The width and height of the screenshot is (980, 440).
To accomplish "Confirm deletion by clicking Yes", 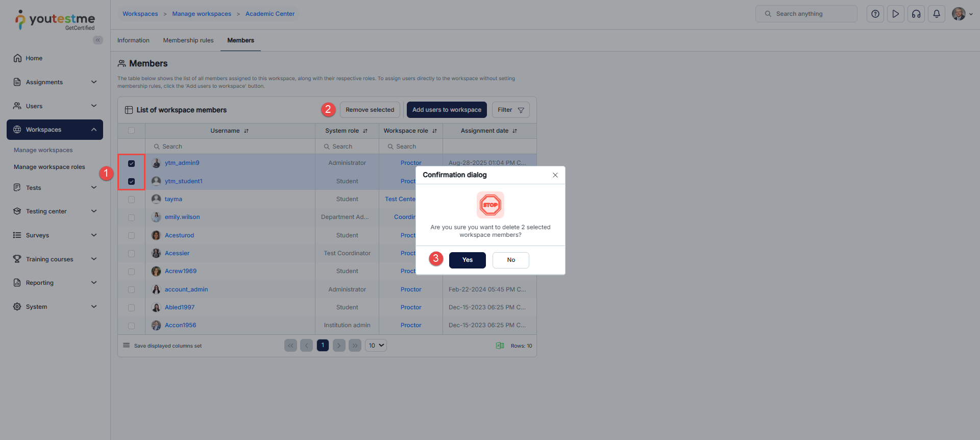I will (x=467, y=260).
